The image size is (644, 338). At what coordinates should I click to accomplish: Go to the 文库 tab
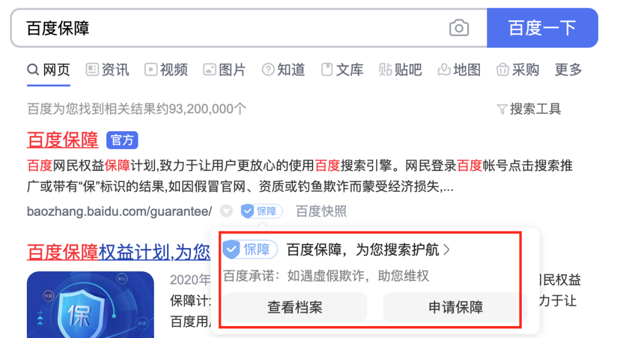[342, 70]
